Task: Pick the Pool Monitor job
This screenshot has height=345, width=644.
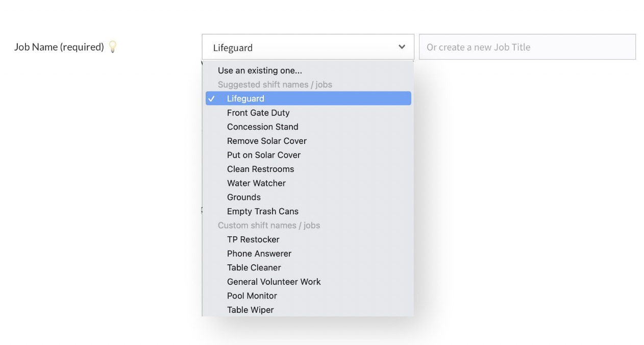Action: 252,296
